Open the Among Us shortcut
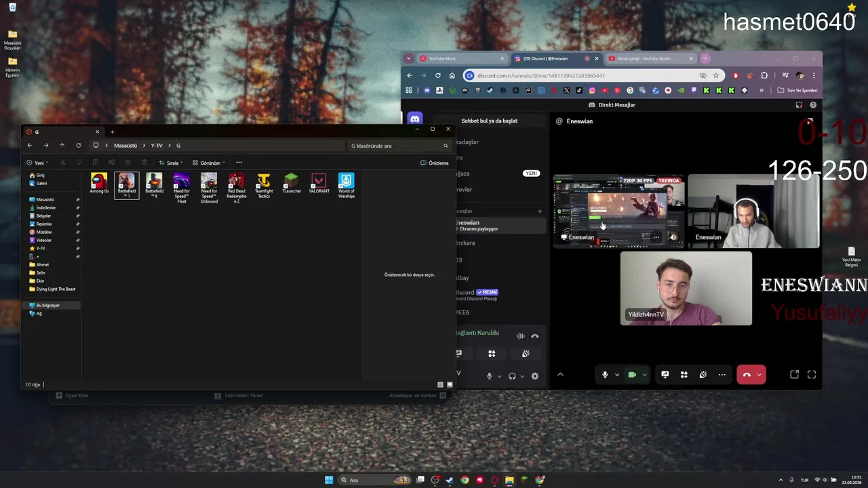Screen dimensions: 868x488 click(x=99, y=184)
